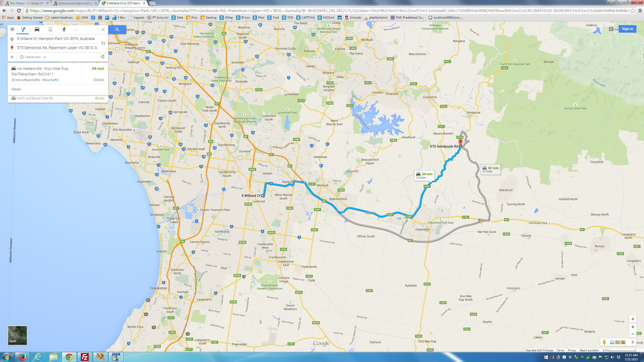The width and height of the screenshot is (644, 362).
Task: Select the walking directions icon
Action: coord(64,29)
